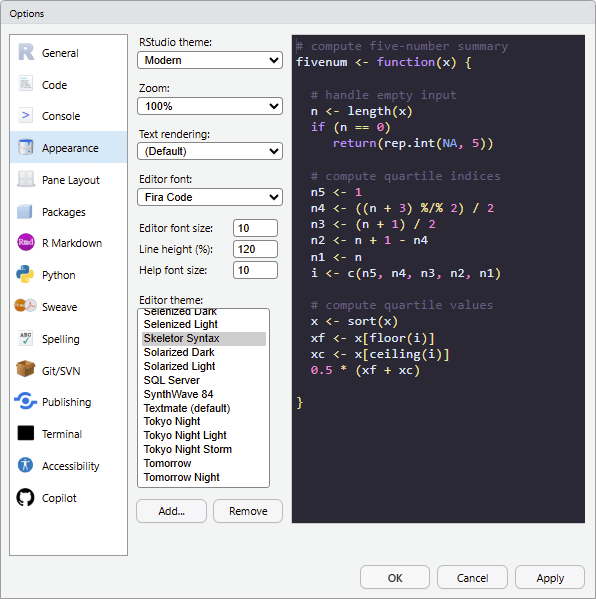The height and width of the screenshot is (599, 596).
Task: Select SQL Server editor theme
Action: (204, 380)
